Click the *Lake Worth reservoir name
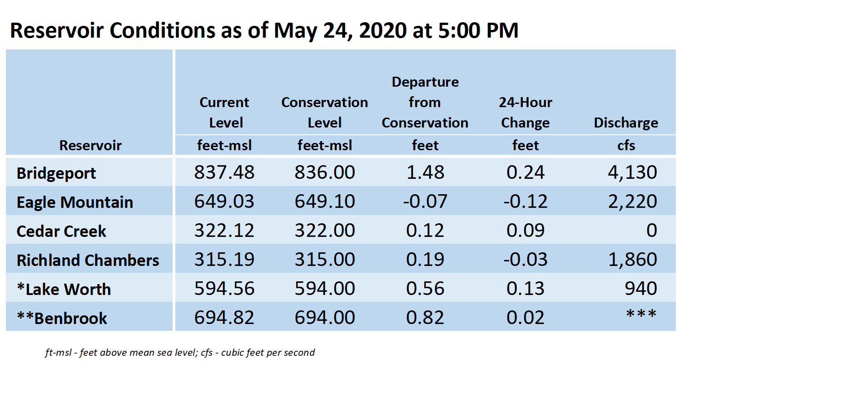Viewport: 868px width, 393px height. coord(64,290)
